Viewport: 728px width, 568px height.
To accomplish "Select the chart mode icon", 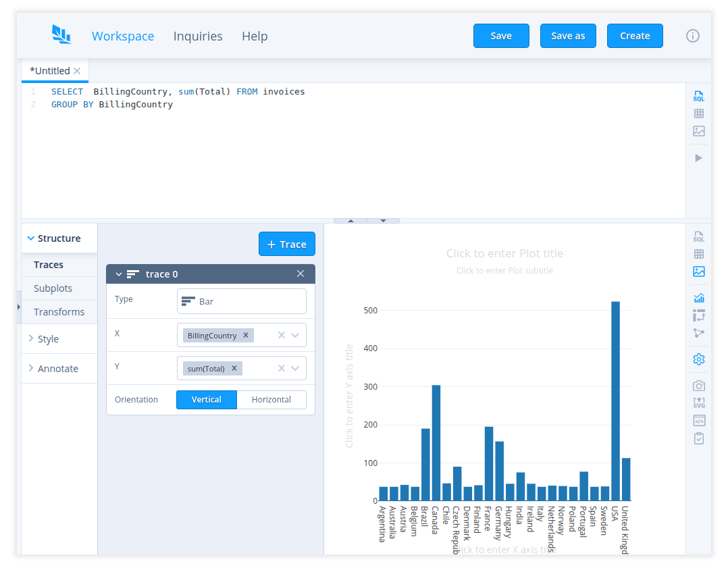I will [x=698, y=297].
